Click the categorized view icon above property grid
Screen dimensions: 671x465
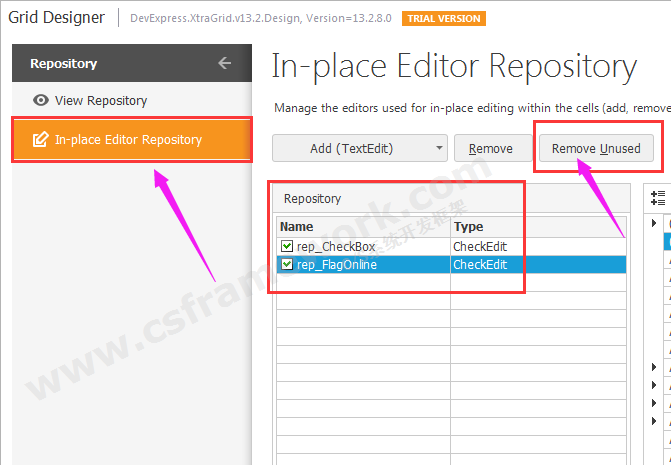point(658,198)
